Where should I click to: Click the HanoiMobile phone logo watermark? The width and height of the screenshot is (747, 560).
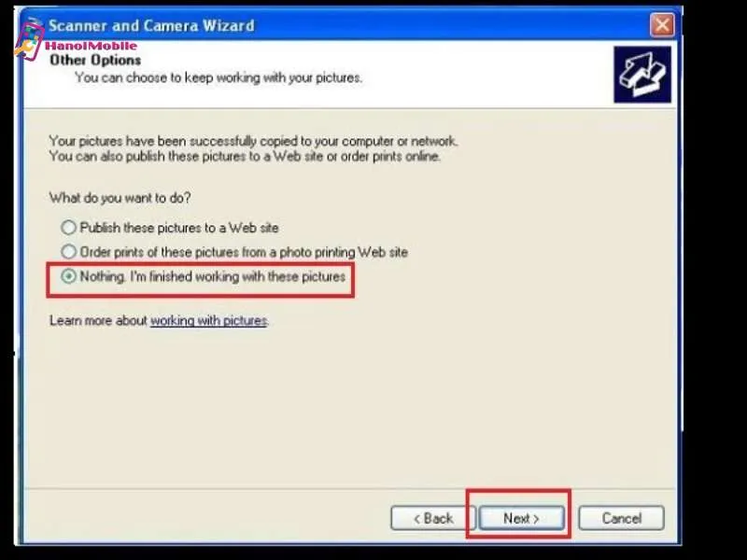tap(29, 42)
